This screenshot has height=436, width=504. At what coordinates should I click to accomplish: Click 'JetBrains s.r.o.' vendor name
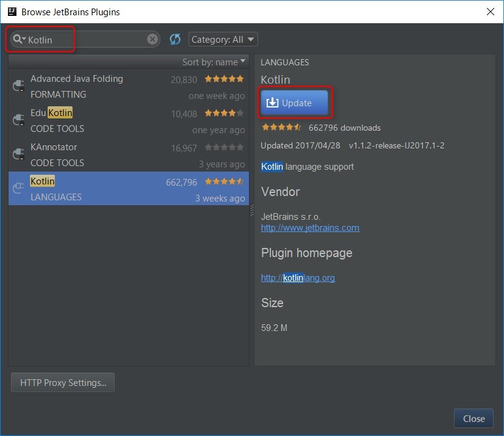point(291,217)
